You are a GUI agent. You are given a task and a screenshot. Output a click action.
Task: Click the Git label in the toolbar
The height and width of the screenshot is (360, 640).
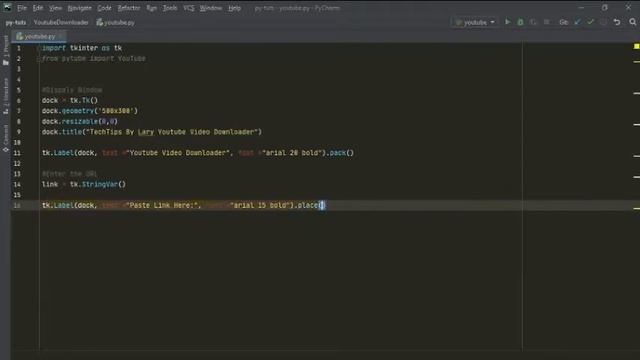point(563,22)
